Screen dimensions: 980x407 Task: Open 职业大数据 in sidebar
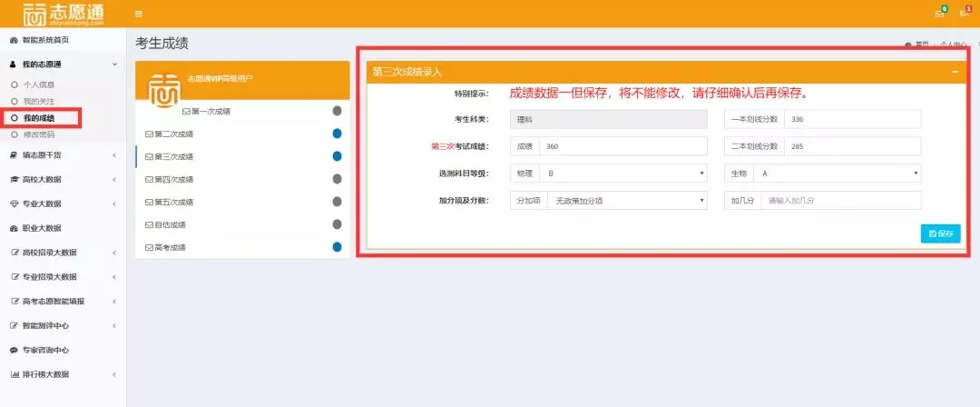(42, 228)
